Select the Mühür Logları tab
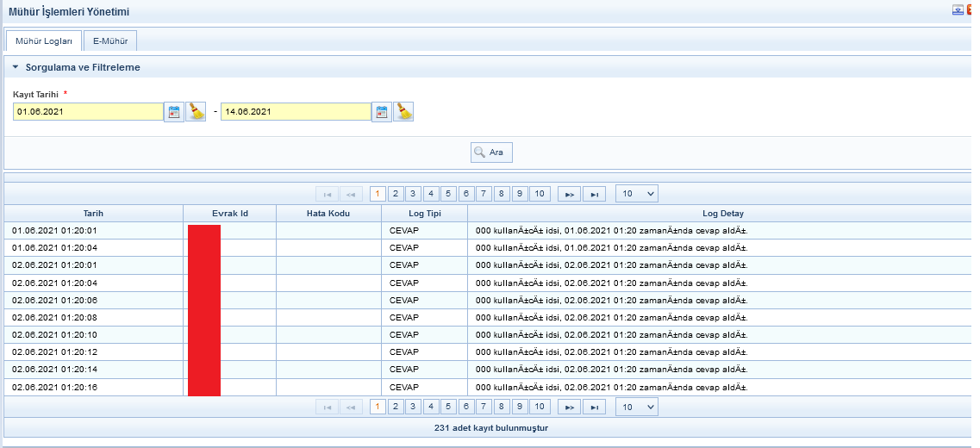This screenshot has height=448, width=980. [44, 41]
